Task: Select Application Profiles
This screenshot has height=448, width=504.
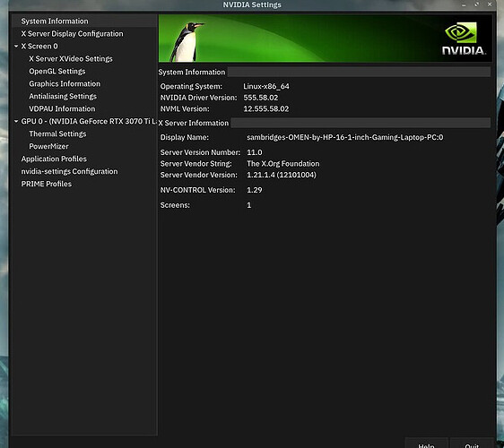Action: click(54, 159)
